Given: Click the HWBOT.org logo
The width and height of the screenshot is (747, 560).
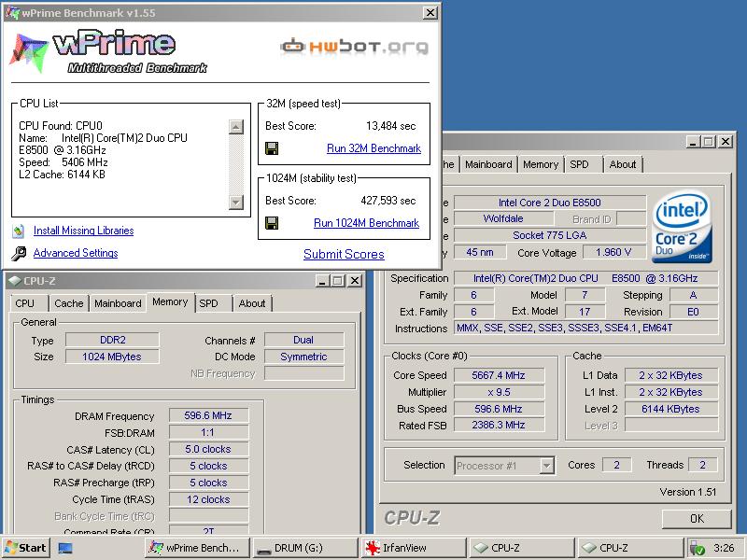Looking at the screenshot, I should pos(355,47).
